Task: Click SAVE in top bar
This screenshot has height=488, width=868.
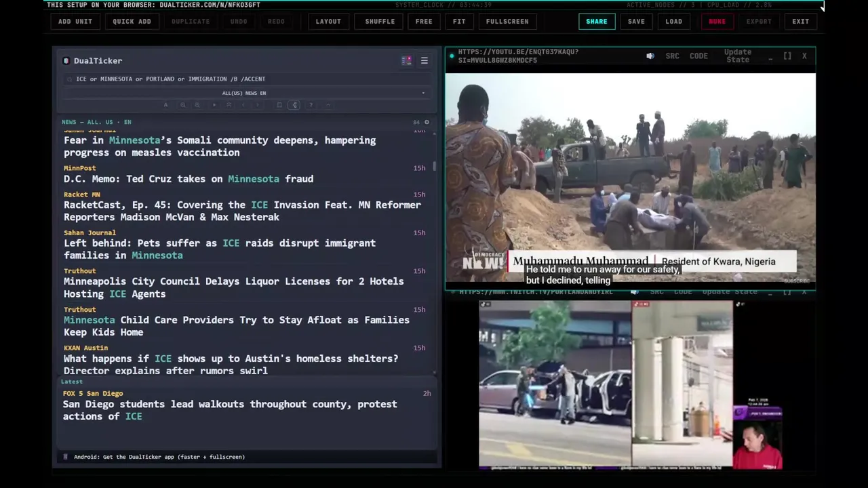Action: pyautogui.click(x=636, y=21)
